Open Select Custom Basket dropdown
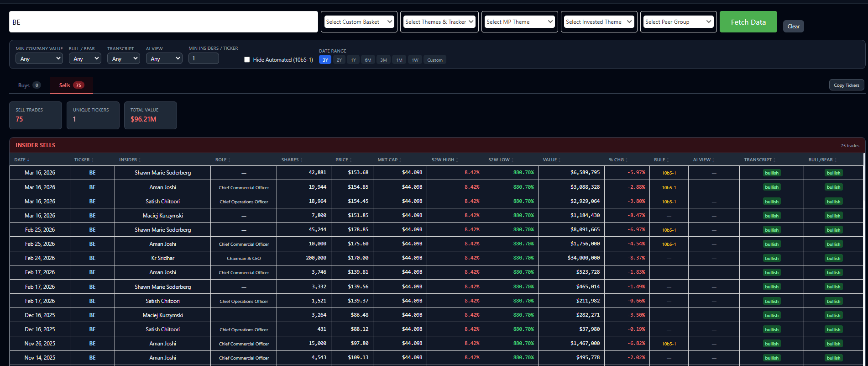Image resolution: width=868 pixels, height=366 pixels. [x=359, y=22]
